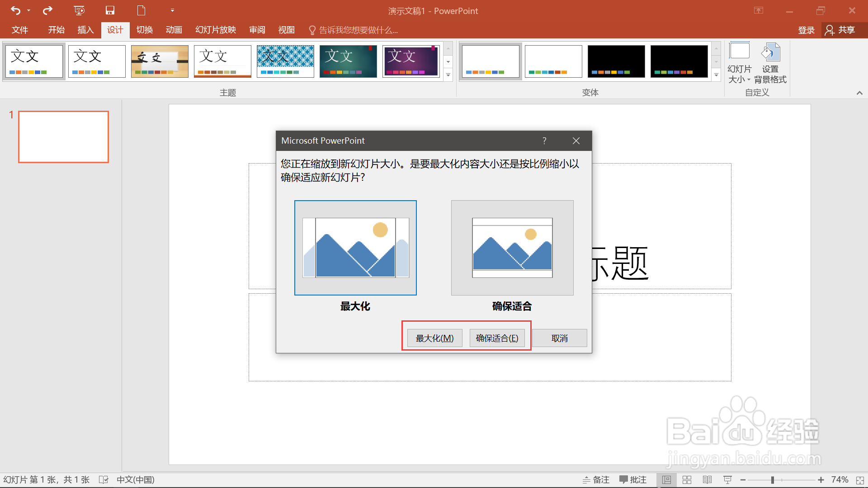This screenshot has height=488, width=868.
Task: Switch to Reading view icon
Action: coord(708,479)
